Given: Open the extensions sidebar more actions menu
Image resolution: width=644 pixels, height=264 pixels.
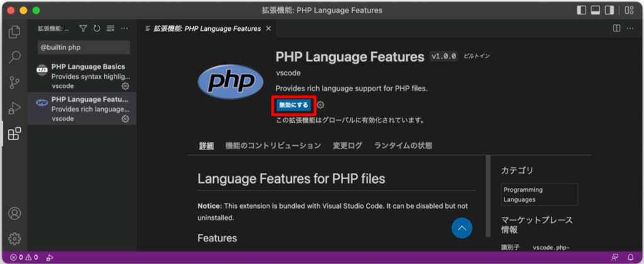Looking at the screenshot, I should (125, 28).
